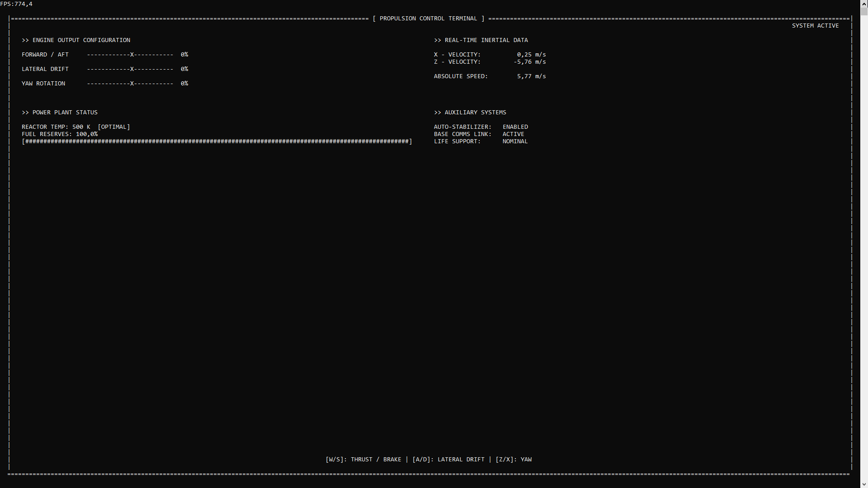Expand the Power Plant Status section header
868x488 pixels.
60,113
